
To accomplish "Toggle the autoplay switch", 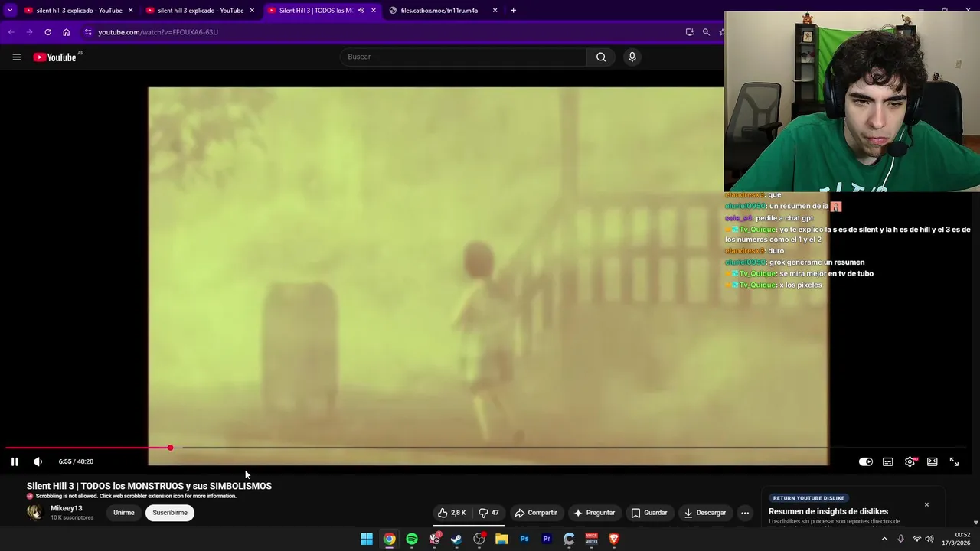I will [866, 461].
